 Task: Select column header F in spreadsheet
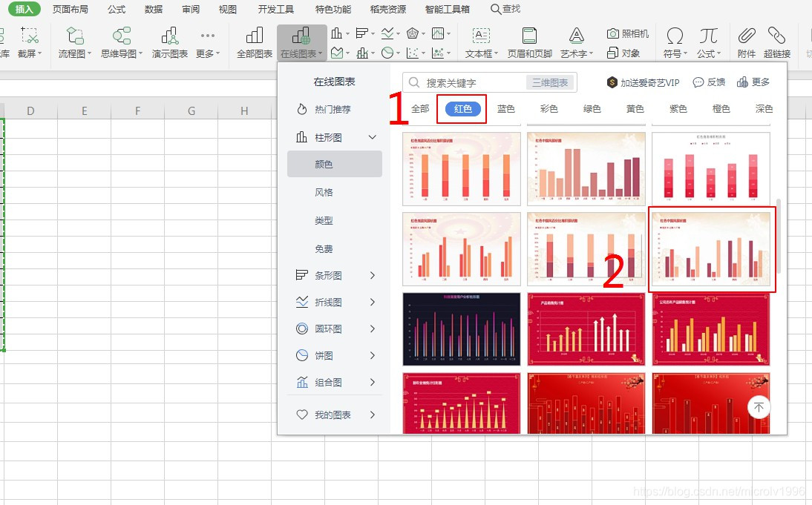[138, 110]
